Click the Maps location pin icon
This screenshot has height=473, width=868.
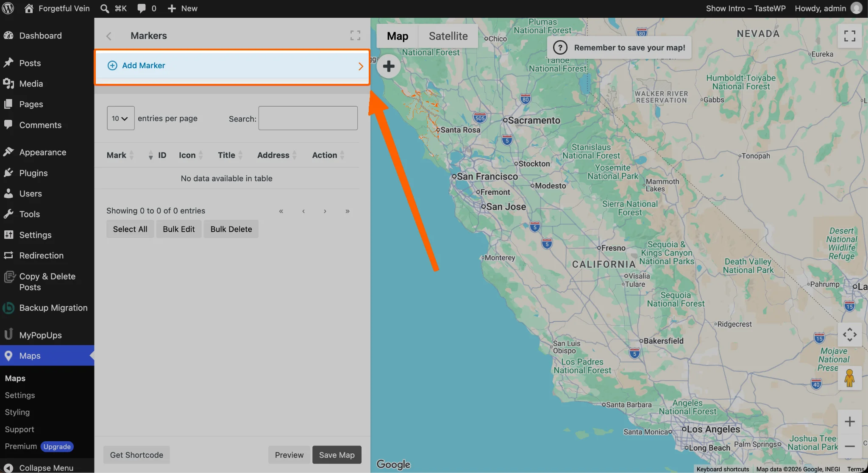click(x=8, y=356)
